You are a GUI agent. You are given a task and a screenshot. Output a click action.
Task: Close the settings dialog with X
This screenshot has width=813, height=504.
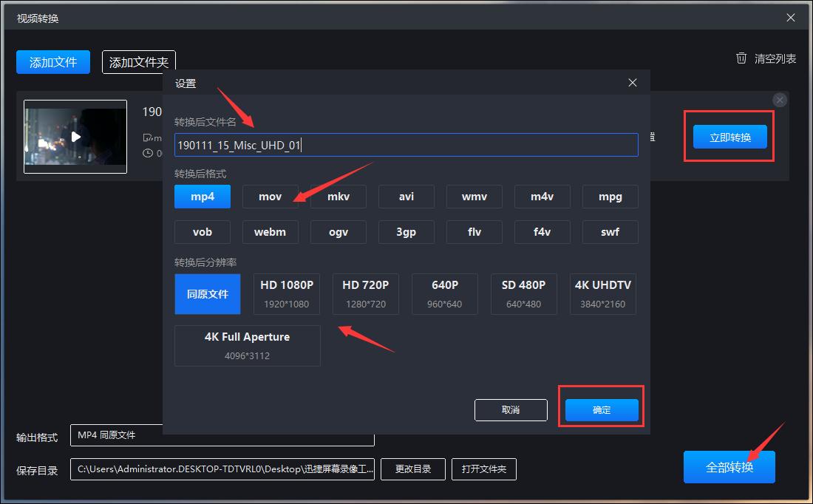tap(632, 83)
